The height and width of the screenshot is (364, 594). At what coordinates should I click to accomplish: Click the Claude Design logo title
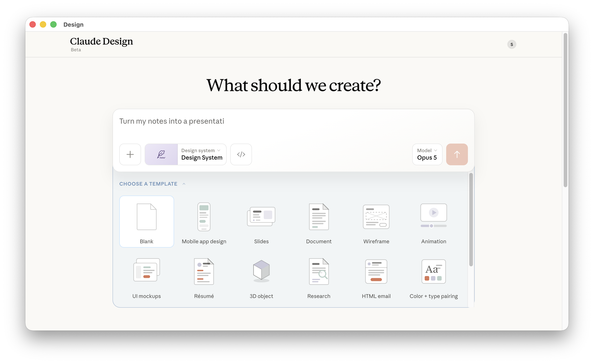click(x=101, y=41)
